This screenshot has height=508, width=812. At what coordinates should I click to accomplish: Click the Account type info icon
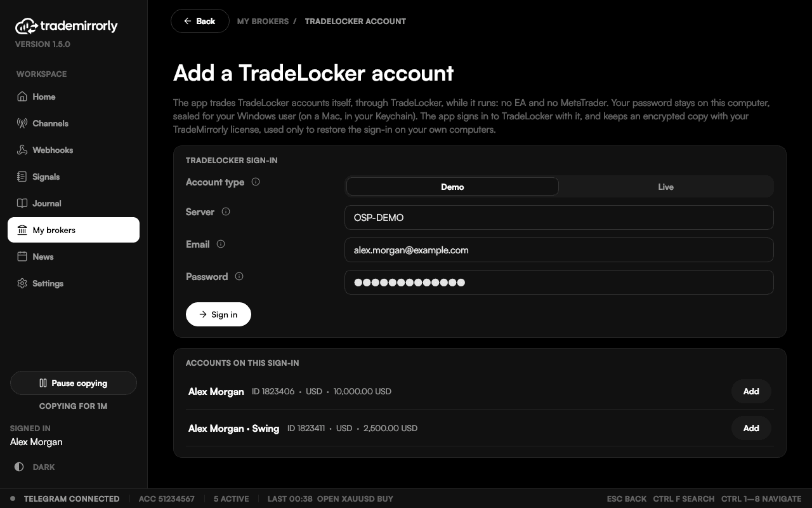(x=256, y=182)
